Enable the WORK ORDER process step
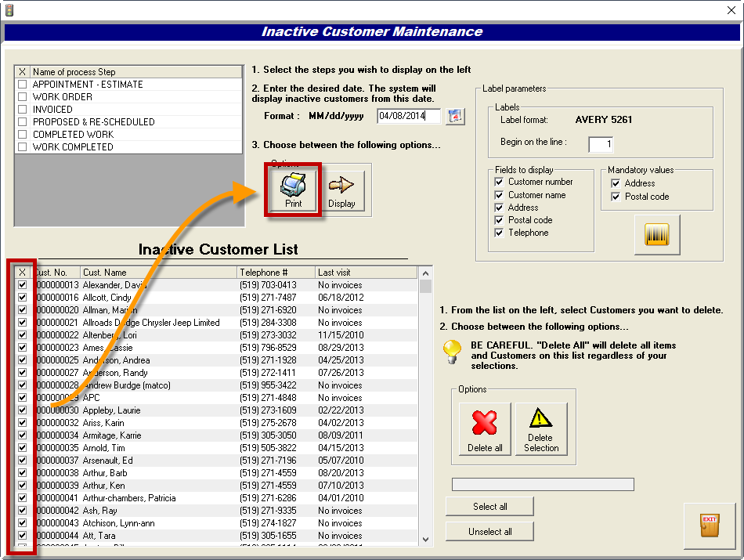Image resolution: width=744 pixels, height=560 pixels. click(x=22, y=96)
